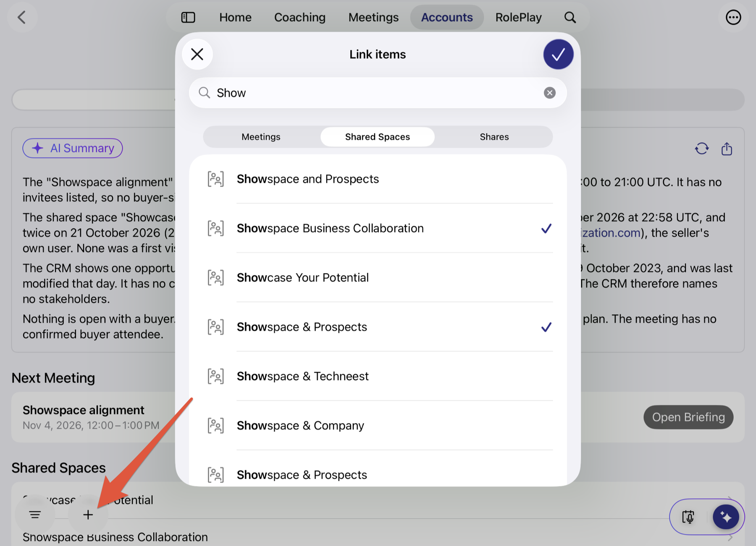
Task: Close the Link items dialog with X
Action: [x=197, y=55]
